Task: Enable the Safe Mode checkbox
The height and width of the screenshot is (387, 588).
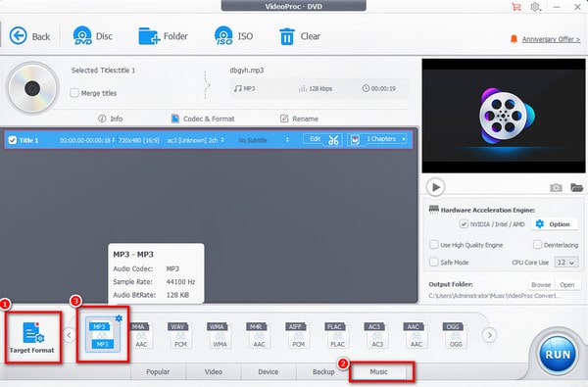Action: (434, 262)
